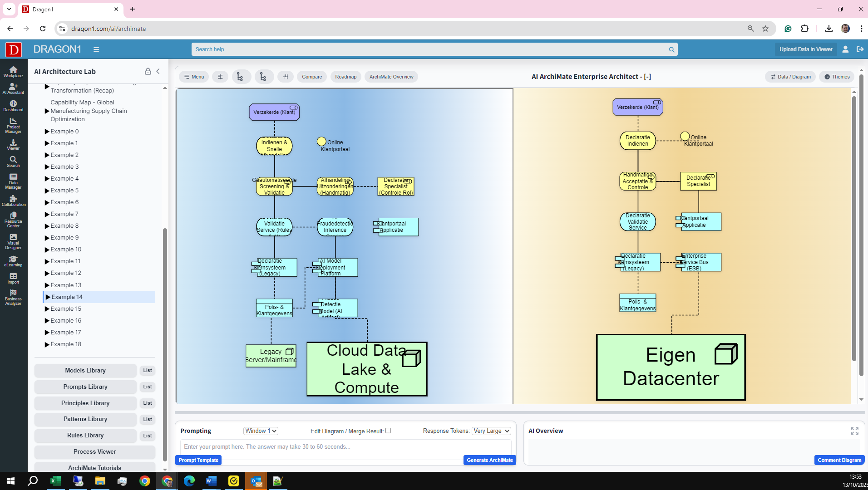Viewport: 868px width, 490px height.
Task: Expand the AI Overview panel fullscreen icon
Action: point(854,431)
